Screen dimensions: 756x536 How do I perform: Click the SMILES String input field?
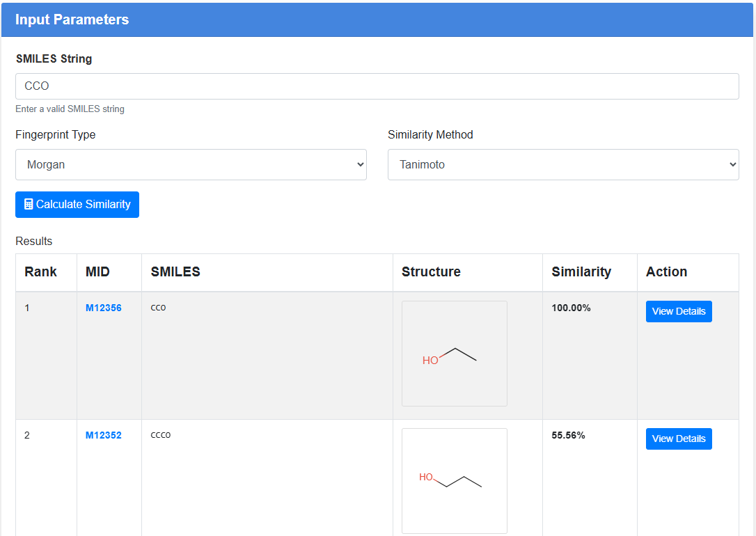377,86
